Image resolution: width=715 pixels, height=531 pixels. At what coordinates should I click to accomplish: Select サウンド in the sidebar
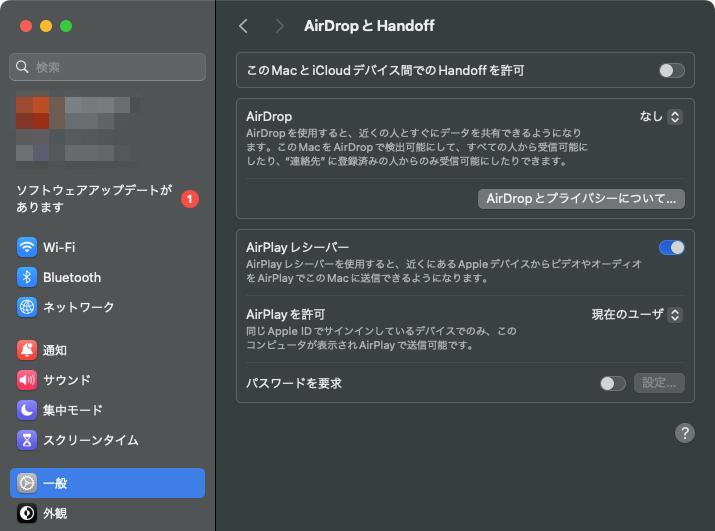107,380
